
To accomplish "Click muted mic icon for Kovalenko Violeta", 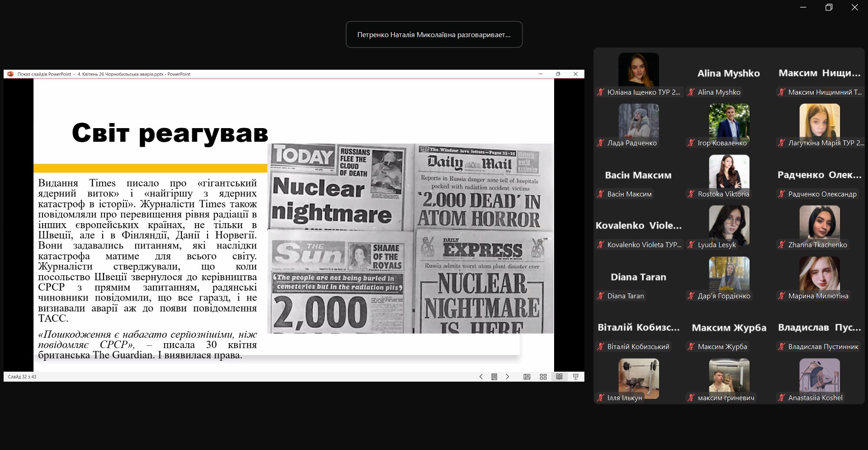I will (x=601, y=244).
